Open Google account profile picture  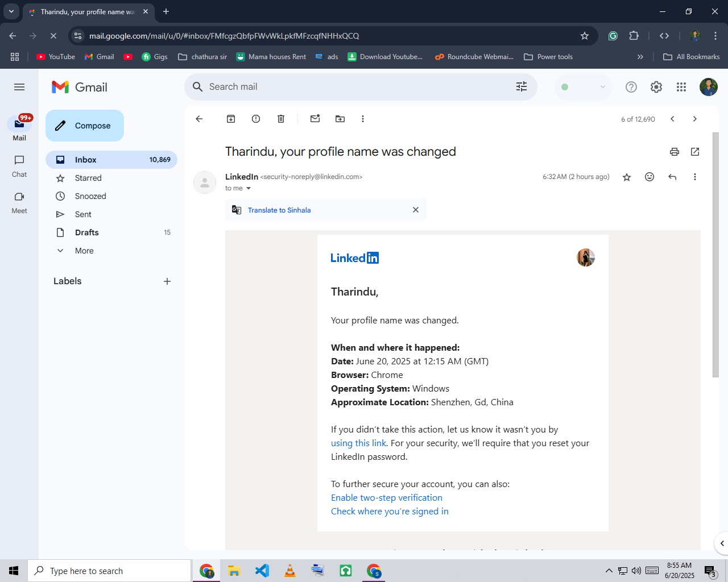(709, 87)
